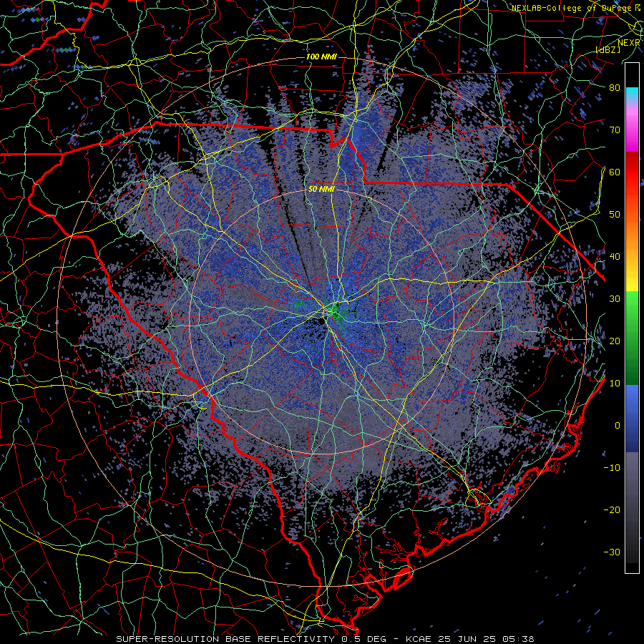Click the '0' value on the dBZ scale
This screenshot has height=644, width=644.
pos(618,426)
